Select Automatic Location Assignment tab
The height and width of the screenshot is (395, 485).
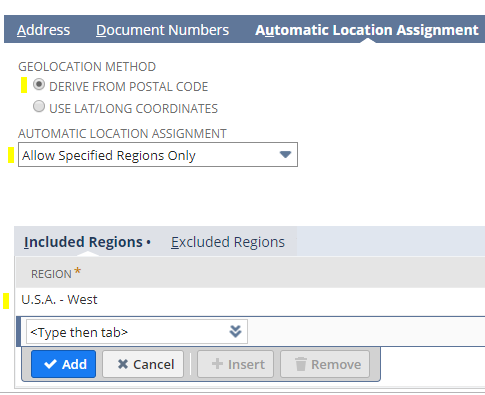pyautogui.click(x=367, y=30)
